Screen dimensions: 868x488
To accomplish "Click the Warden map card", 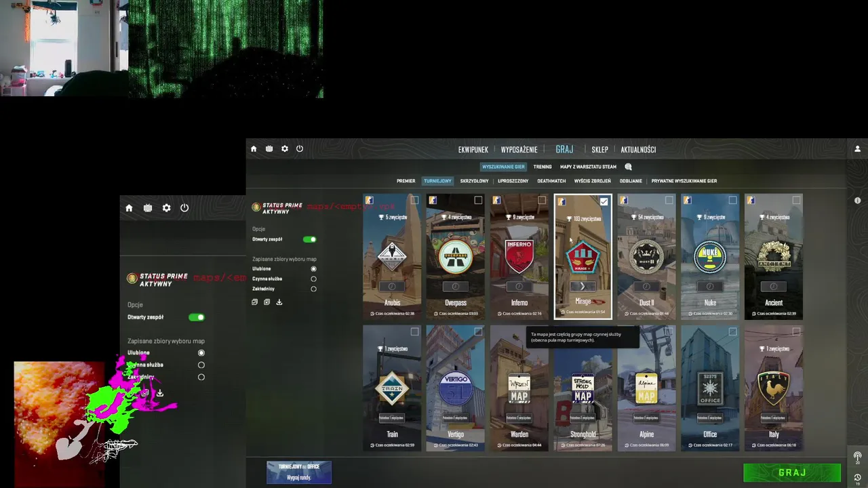I will click(519, 388).
